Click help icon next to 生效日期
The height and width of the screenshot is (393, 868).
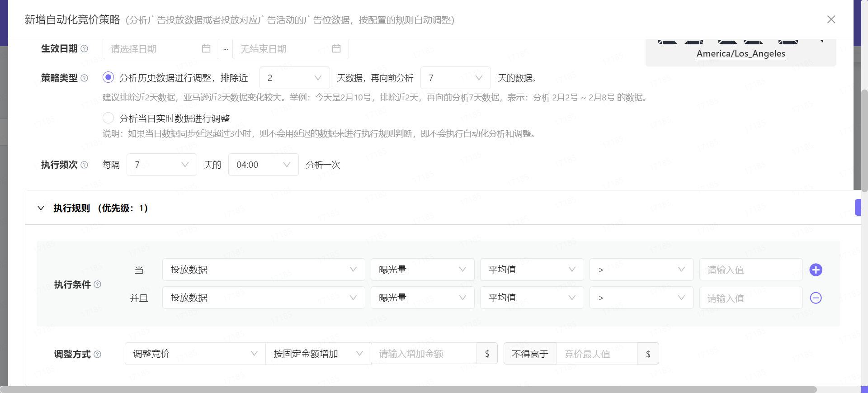[x=84, y=49]
